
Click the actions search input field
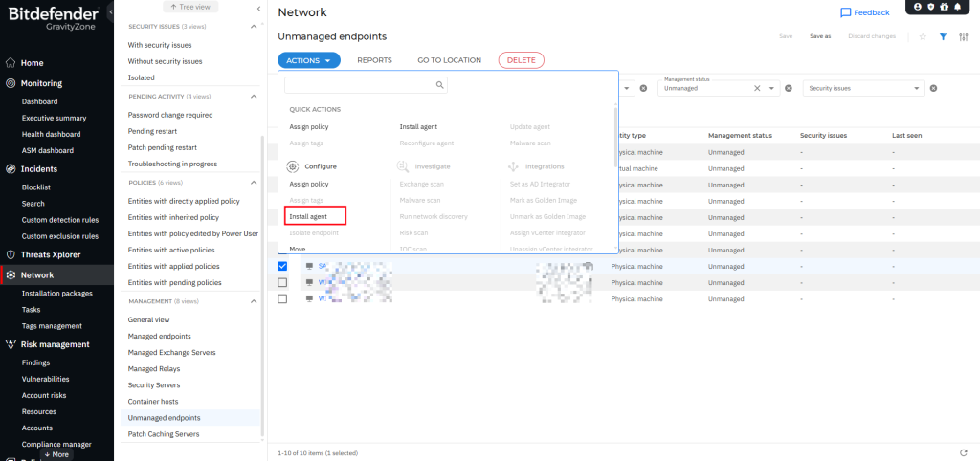click(x=359, y=85)
